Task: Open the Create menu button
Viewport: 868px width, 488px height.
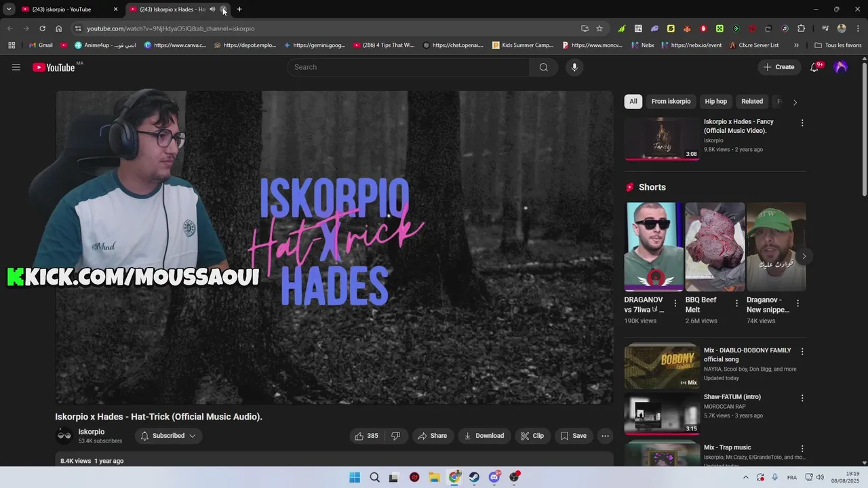Action: coord(778,67)
